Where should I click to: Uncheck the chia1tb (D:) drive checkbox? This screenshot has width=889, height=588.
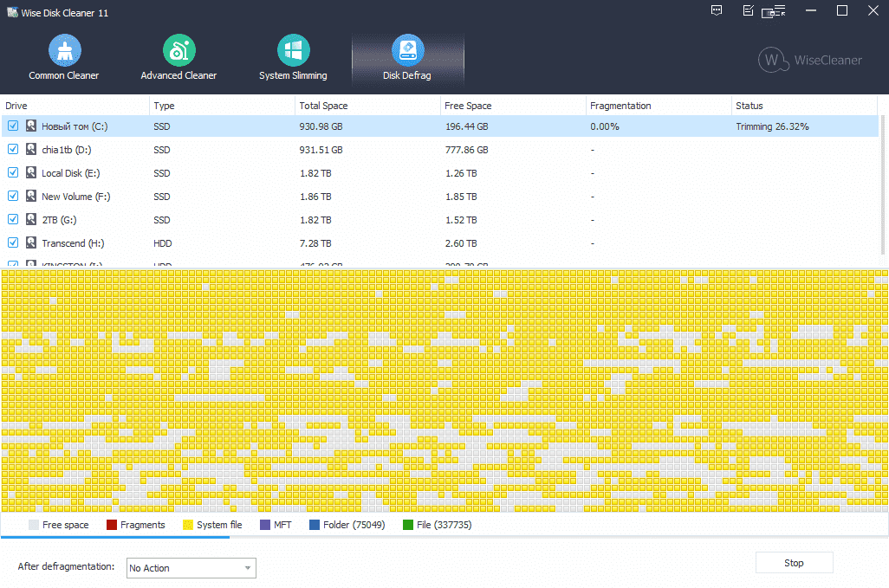click(13, 149)
